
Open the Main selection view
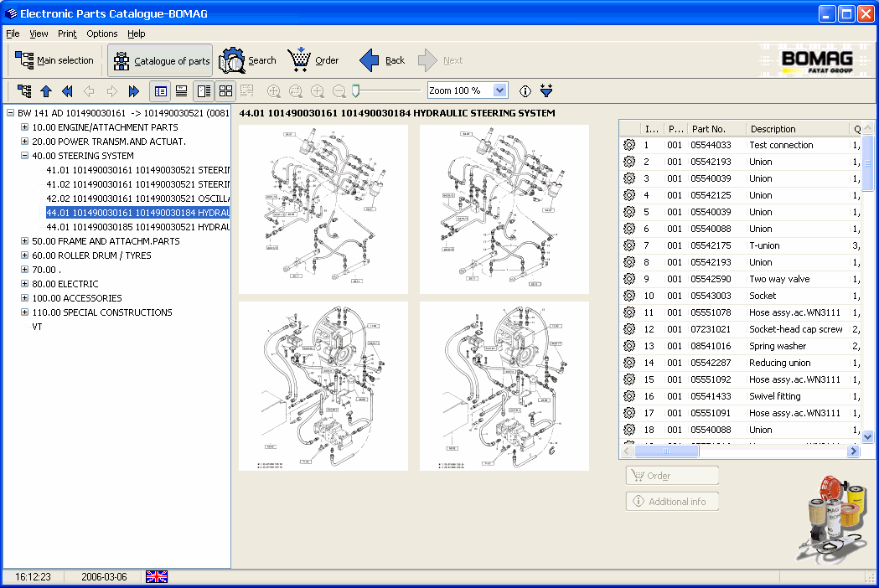click(x=54, y=60)
